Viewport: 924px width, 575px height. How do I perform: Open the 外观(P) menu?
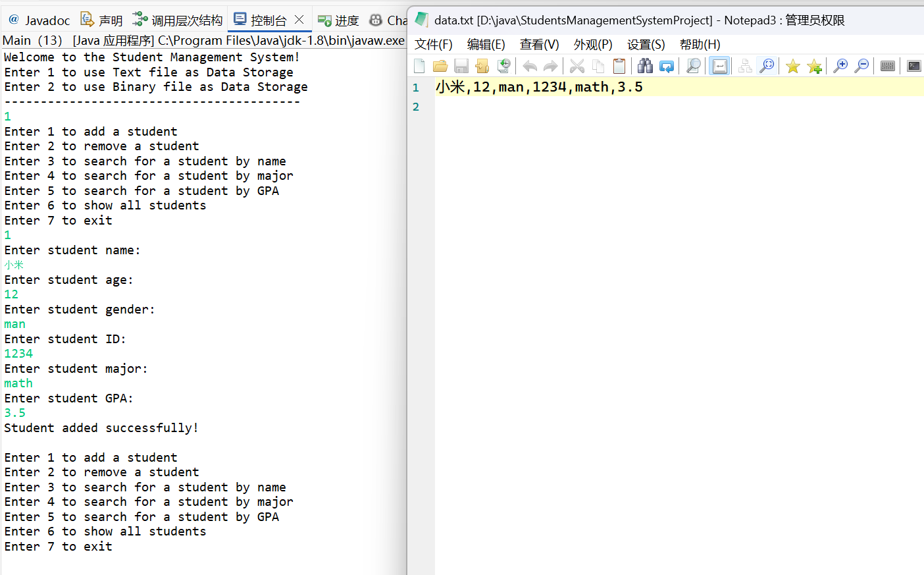coord(593,44)
